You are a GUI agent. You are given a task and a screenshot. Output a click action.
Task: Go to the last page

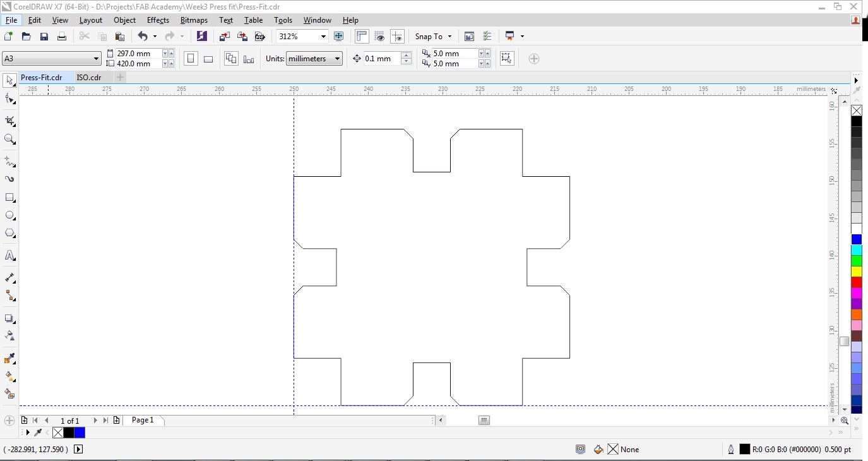click(x=105, y=421)
